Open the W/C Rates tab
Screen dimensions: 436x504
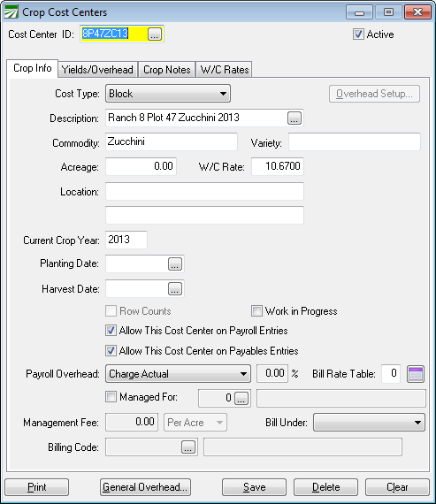coord(225,70)
